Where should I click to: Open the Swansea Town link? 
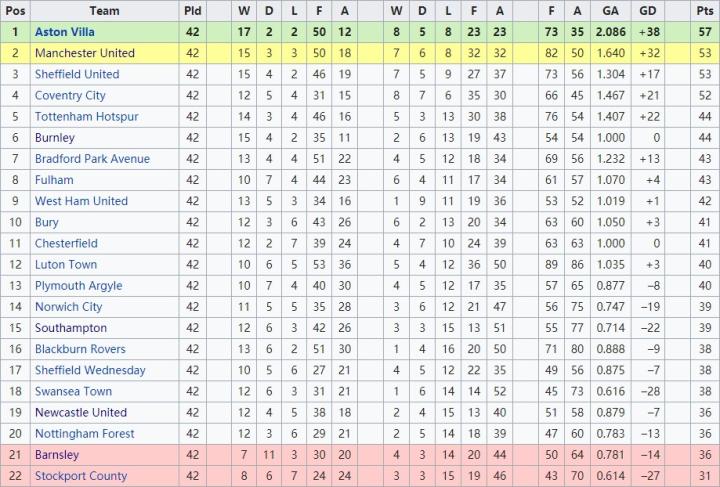tap(73, 391)
